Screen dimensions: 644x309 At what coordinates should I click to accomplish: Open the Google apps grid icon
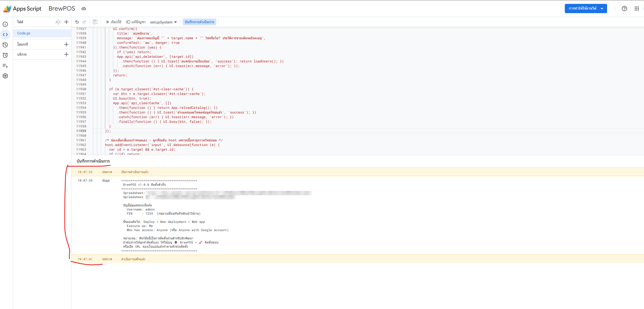pyautogui.click(x=637, y=9)
